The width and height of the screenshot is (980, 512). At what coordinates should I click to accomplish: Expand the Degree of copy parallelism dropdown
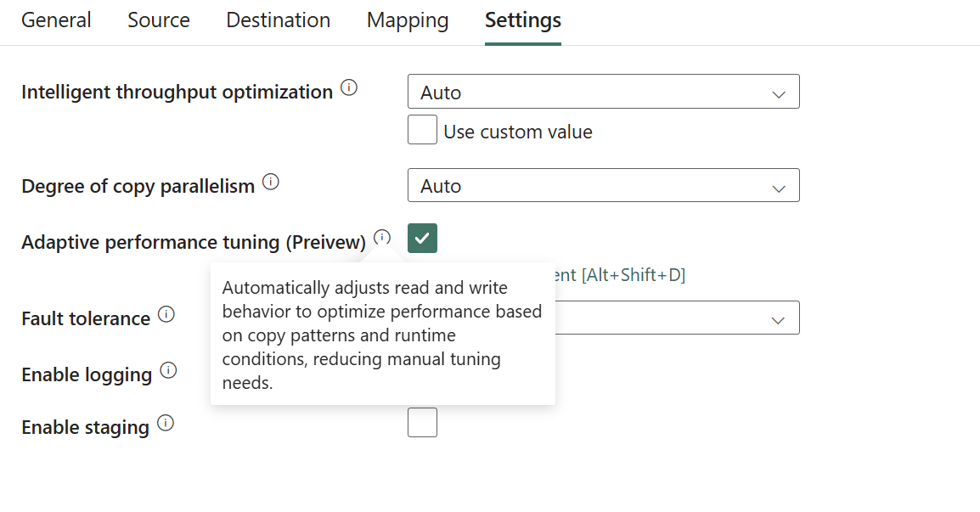[603, 185]
